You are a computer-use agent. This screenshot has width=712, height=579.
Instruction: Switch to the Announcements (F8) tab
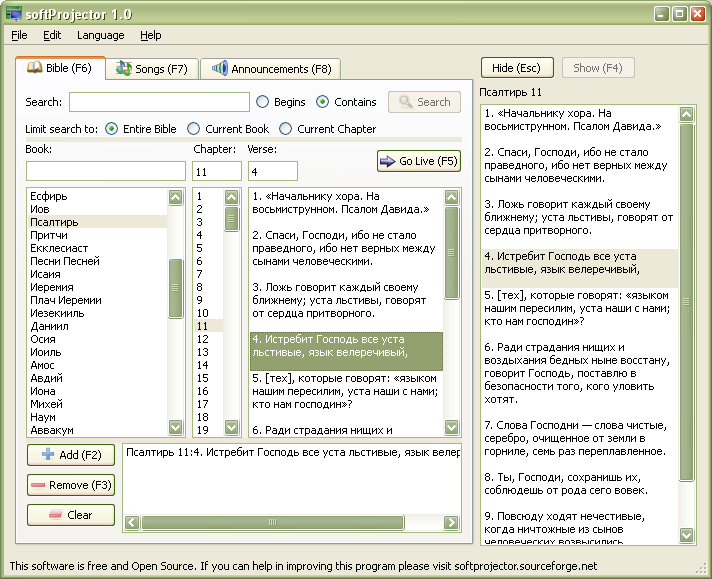pos(271,69)
